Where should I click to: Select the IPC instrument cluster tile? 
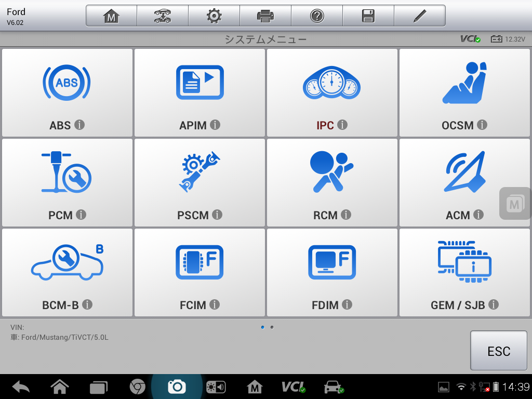coord(332,92)
